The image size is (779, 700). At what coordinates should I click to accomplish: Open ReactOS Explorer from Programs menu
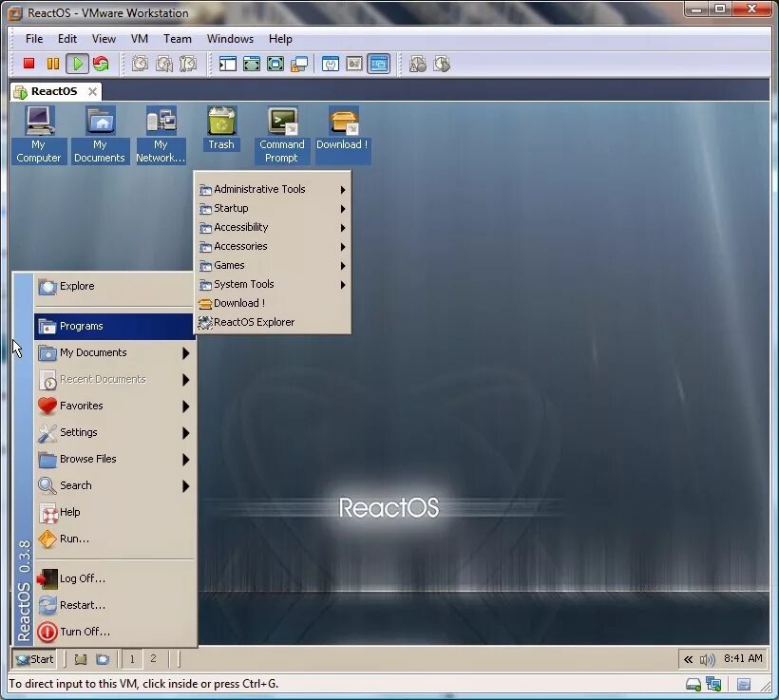tap(273, 322)
